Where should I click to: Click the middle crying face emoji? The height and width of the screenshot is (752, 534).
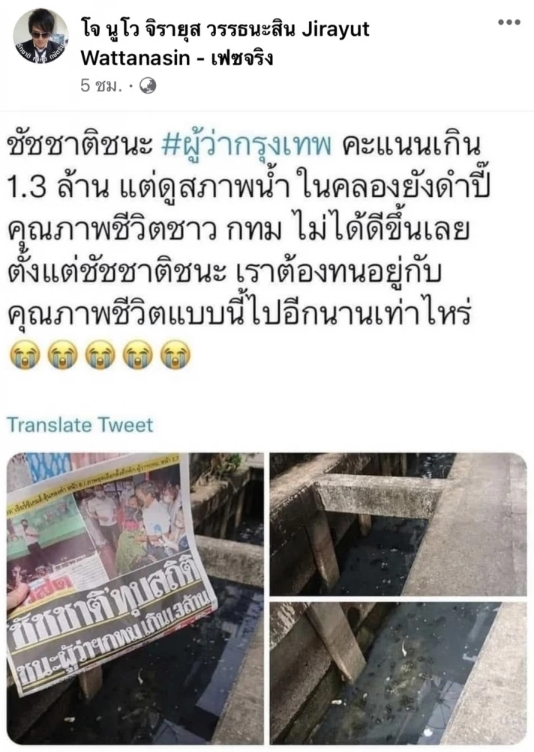click(x=100, y=355)
